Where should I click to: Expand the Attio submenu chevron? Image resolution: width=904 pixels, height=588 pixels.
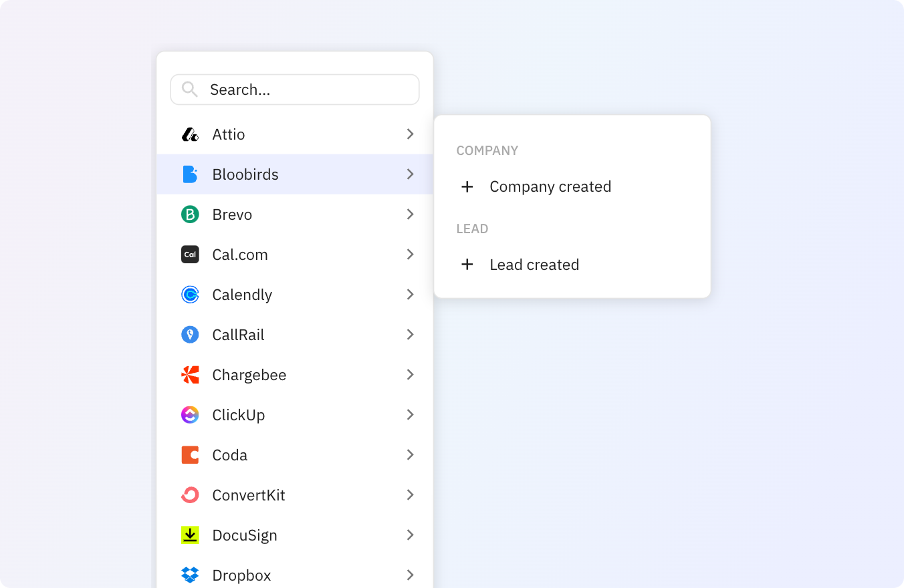pyautogui.click(x=411, y=134)
